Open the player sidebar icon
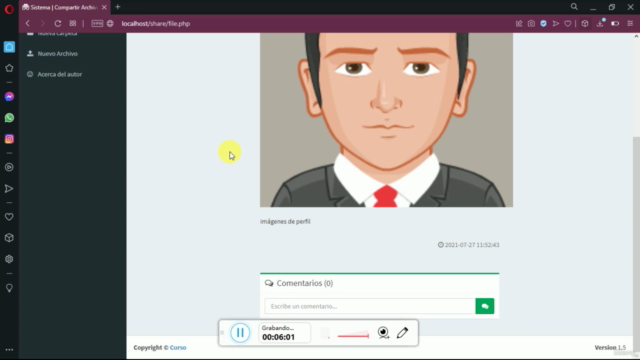This screenshot has height=360, width=640. click(9, 167)
